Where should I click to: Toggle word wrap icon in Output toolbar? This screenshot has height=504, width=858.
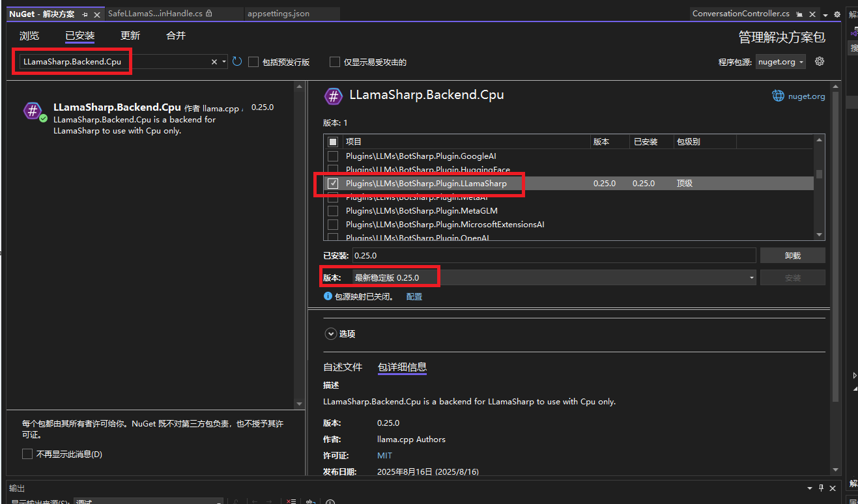311,501
